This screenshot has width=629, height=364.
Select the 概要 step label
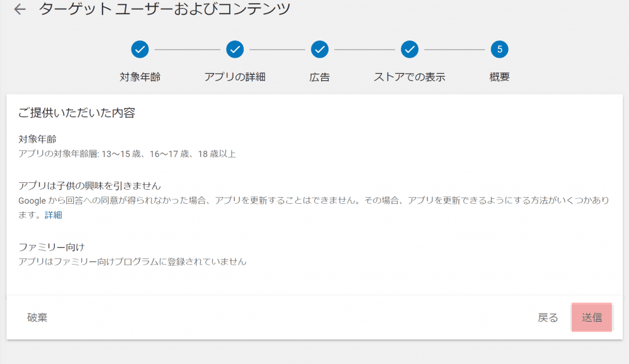click(x=499, y=77)
